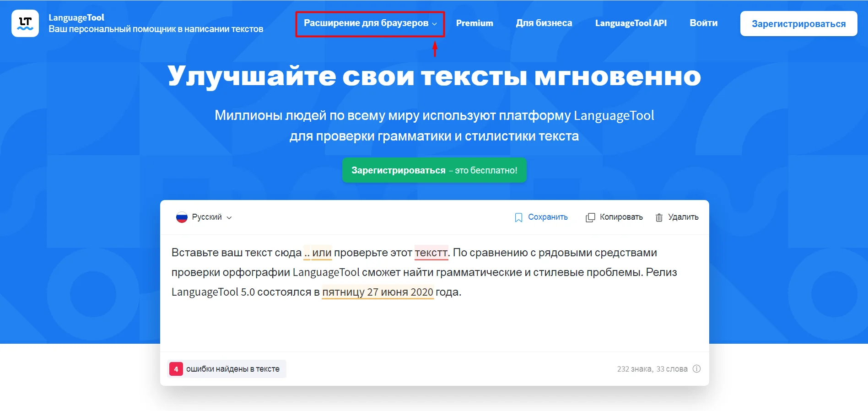This screenshot has height=411, width=868.
Task: Click the misspelled word текстт
Action: point(431,253)
